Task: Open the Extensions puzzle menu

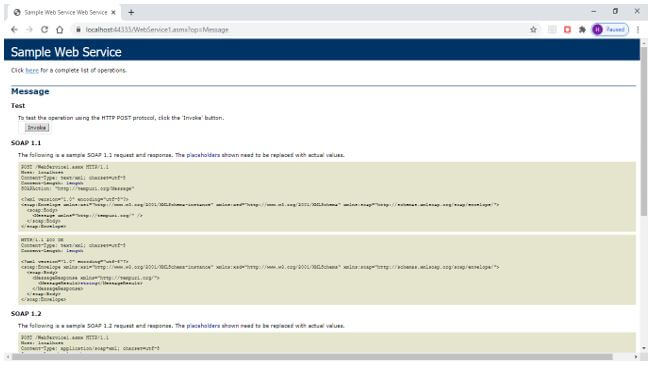Action: pos(582,30)
